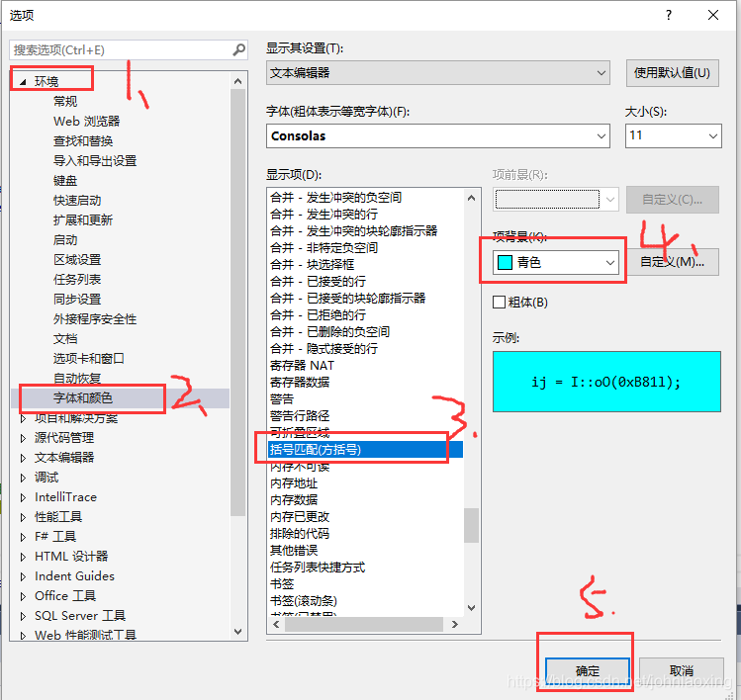
Task: Expand the 调试 tree node
Action: 23,478
